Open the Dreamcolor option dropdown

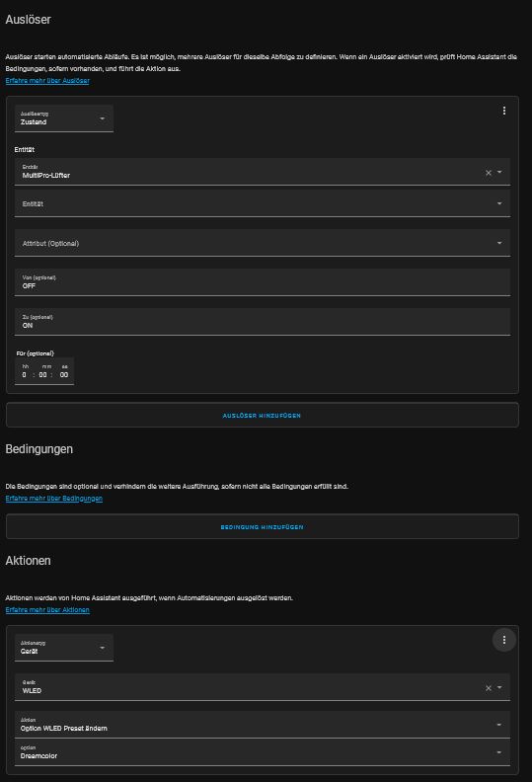pos(263,752)
